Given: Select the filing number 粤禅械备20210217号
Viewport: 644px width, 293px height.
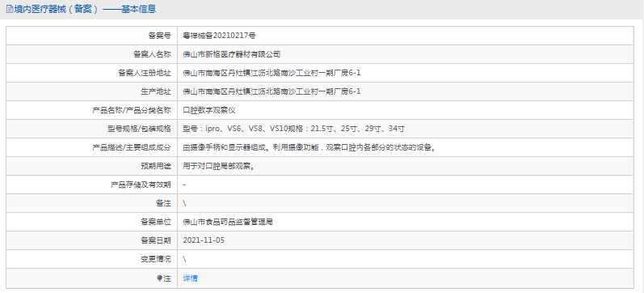Looking at the screenshot, I should point(219,36).
